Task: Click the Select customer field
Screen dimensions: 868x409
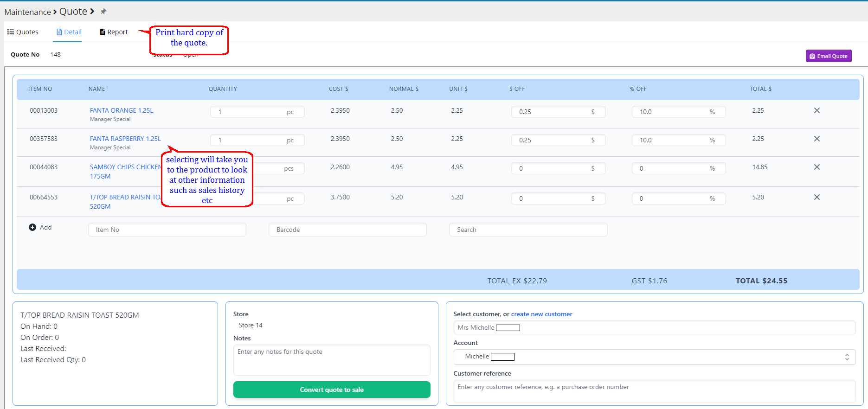Action: [x=654, y=327]
